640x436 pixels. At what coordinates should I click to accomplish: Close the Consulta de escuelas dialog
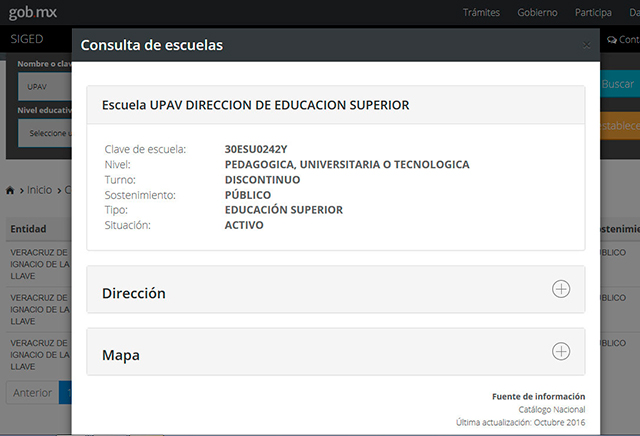[586, 45]
